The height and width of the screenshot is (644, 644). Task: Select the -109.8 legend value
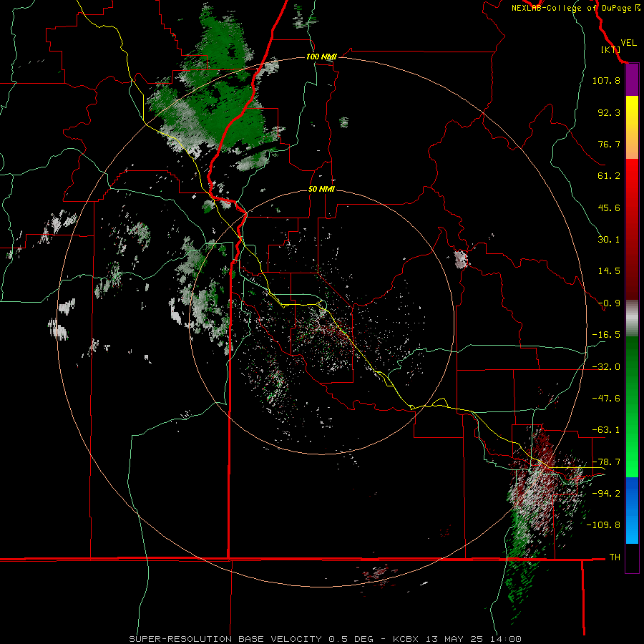coord(603,525)
